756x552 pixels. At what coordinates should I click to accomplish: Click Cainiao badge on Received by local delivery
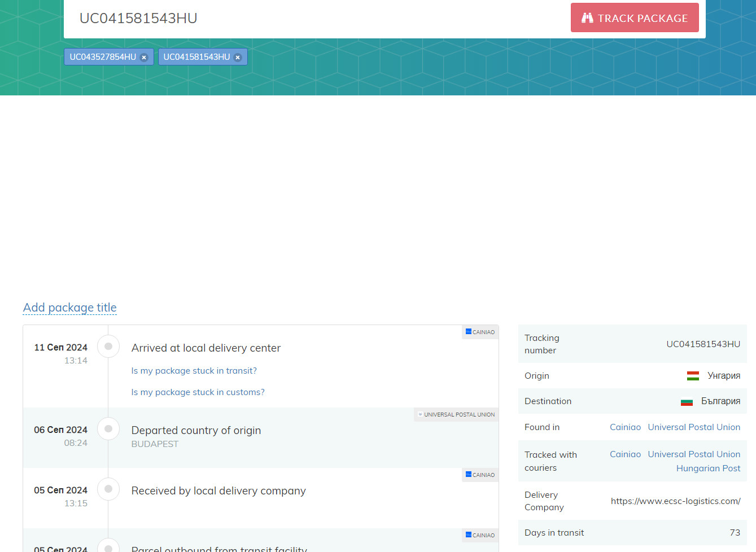coord(480,475)
